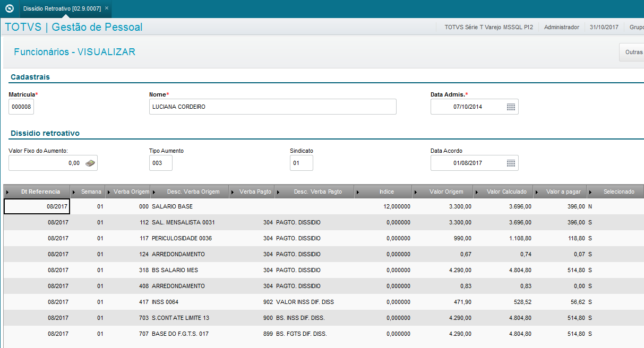Click the 528,52 valor calculado cell
This screenshot has width=644, height=348.
pyautogui.click(x=522, y=302)
